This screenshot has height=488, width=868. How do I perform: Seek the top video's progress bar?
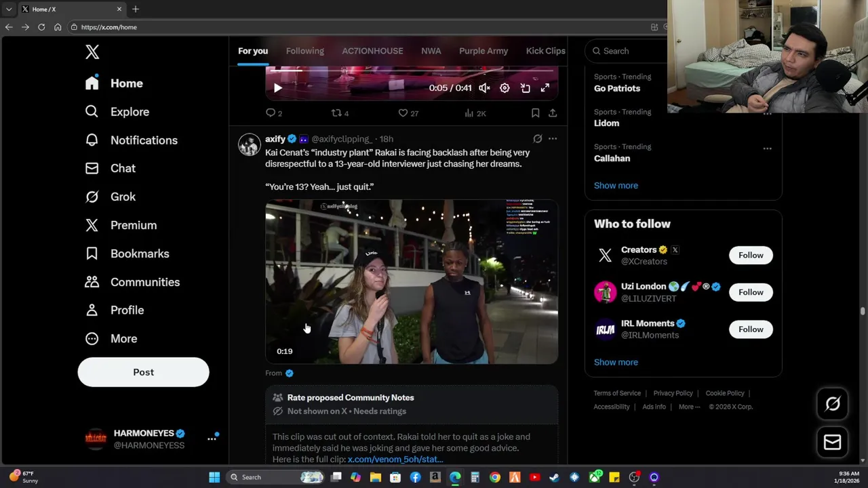pyautogui.click(x=412, y=70)
